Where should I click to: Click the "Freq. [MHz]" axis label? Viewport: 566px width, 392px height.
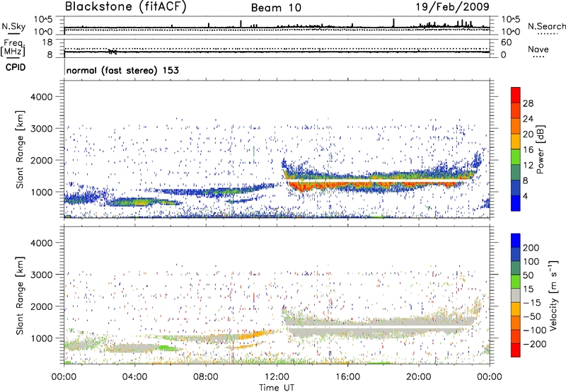pyautogui.click(x=13, y=47)
